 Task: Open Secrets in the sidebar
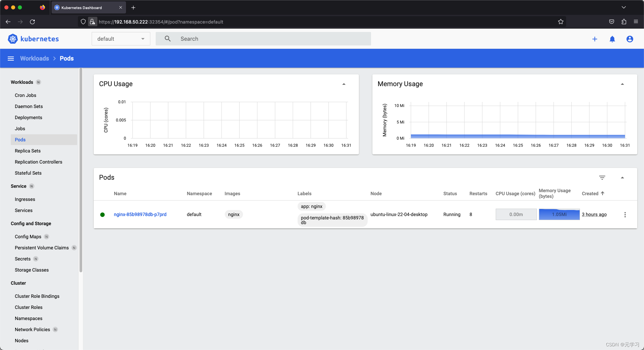(x=23, y=259)
